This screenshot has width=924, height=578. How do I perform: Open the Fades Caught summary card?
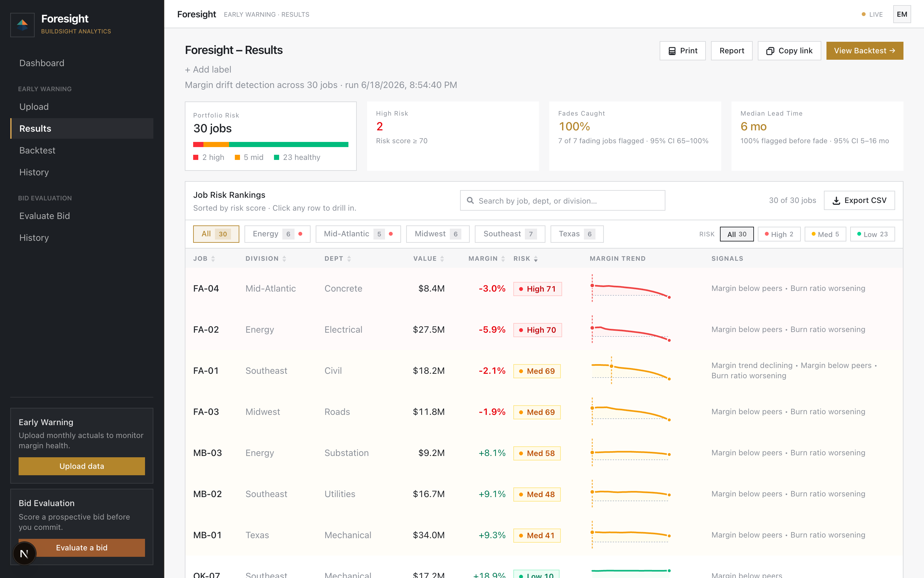coord(635,136)
